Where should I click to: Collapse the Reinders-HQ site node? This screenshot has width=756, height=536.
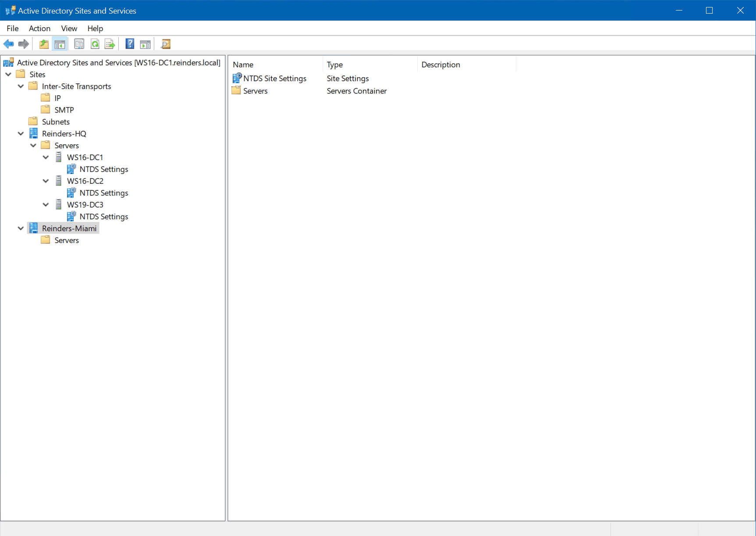pos(21,133)
